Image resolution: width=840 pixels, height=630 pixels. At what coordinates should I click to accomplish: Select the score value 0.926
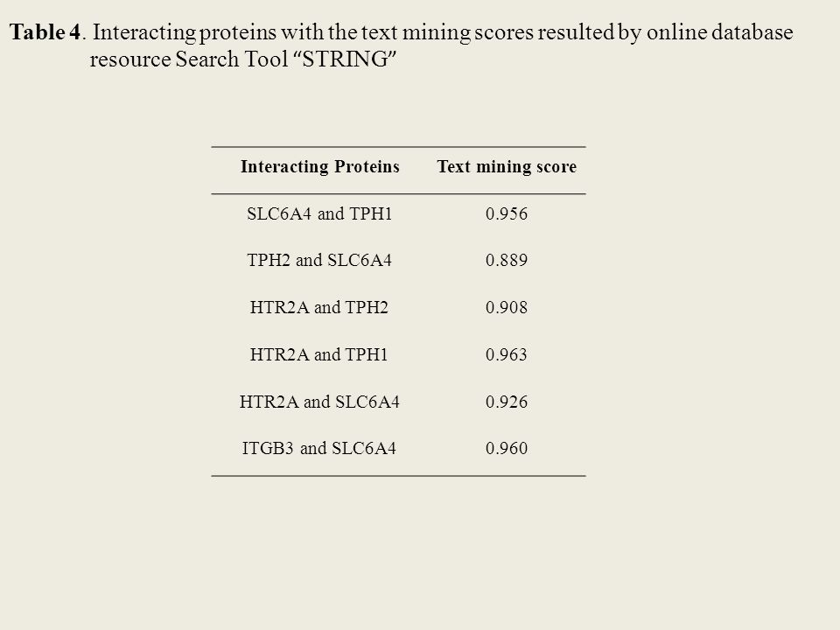coord(507,402)
